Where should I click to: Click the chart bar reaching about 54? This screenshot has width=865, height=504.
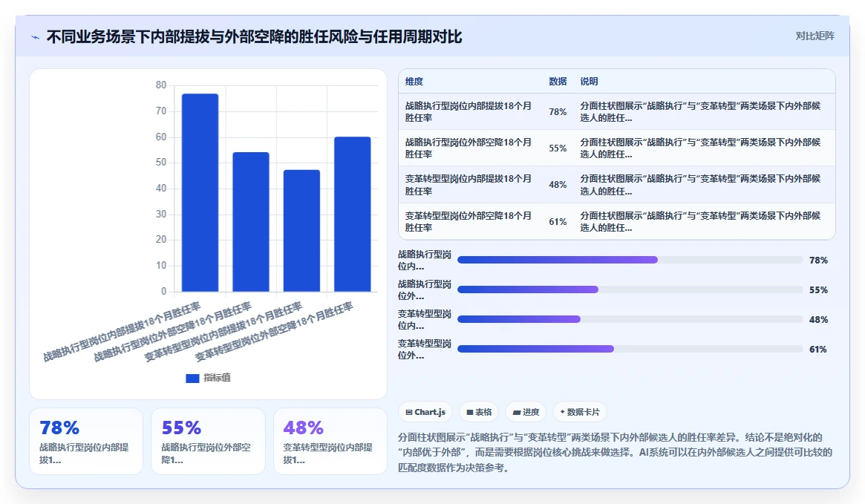[251, 222]
